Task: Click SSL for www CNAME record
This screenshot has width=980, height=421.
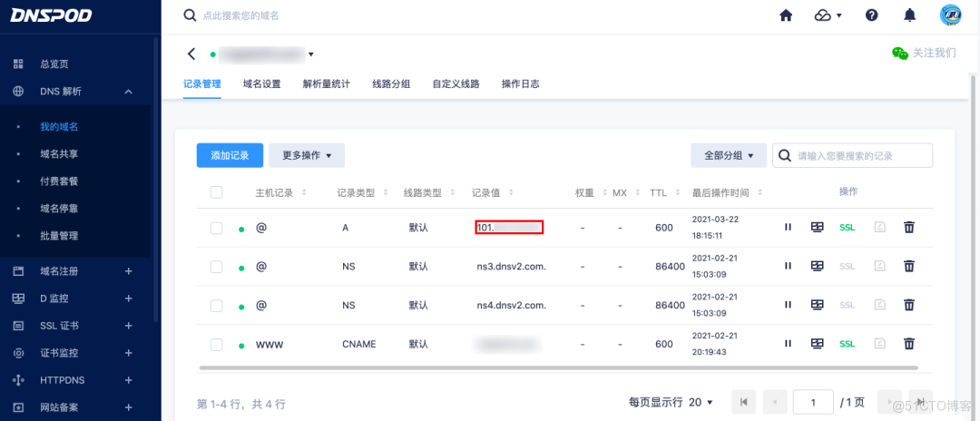Action: coord(847,344)
